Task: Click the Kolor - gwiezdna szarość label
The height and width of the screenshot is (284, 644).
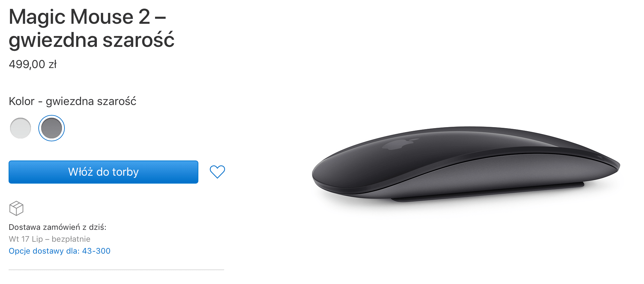Action: pyautogui.click(x=72, y=101)
